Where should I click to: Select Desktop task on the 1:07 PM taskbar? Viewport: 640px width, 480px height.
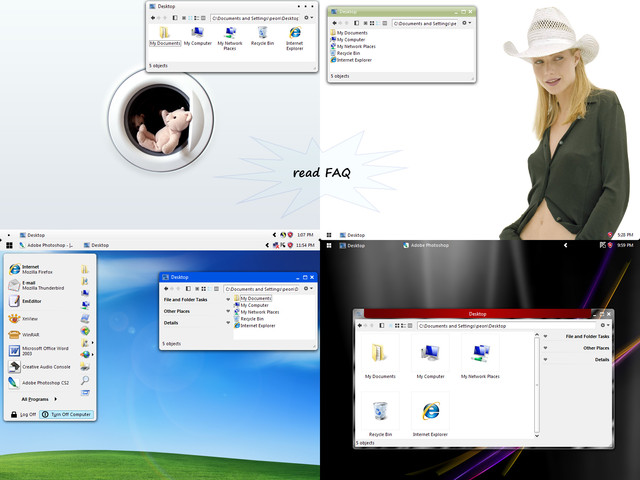32,235
